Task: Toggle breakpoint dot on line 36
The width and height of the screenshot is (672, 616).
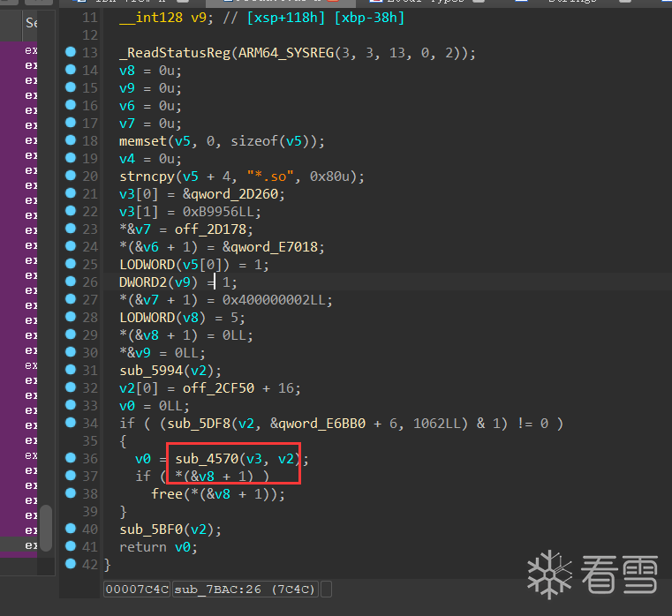Action: [71, 458]
